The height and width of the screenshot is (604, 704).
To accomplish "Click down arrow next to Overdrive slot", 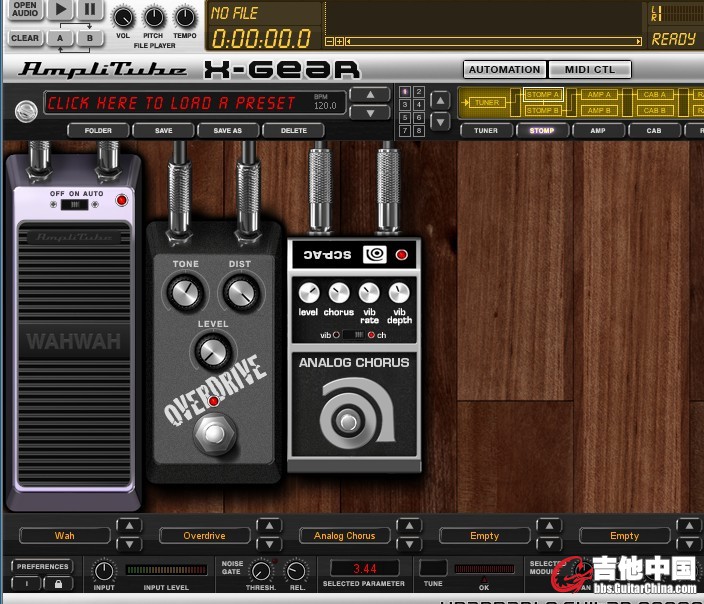I will [x=269, y=544].
